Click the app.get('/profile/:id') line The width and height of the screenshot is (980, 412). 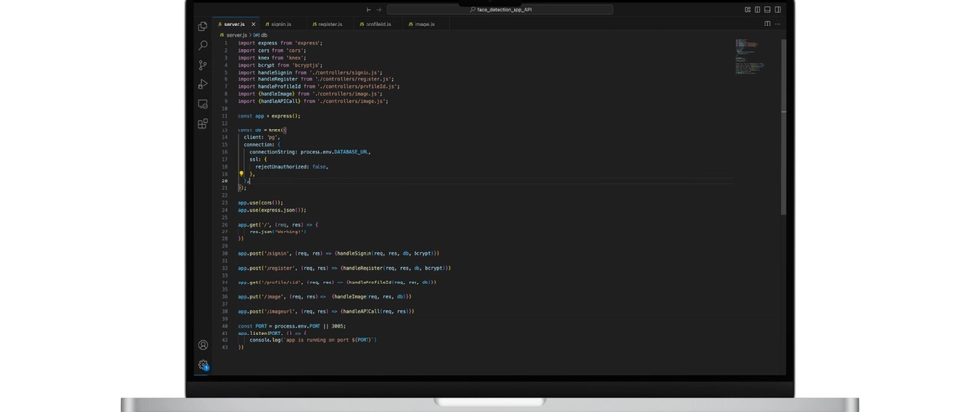337,282
